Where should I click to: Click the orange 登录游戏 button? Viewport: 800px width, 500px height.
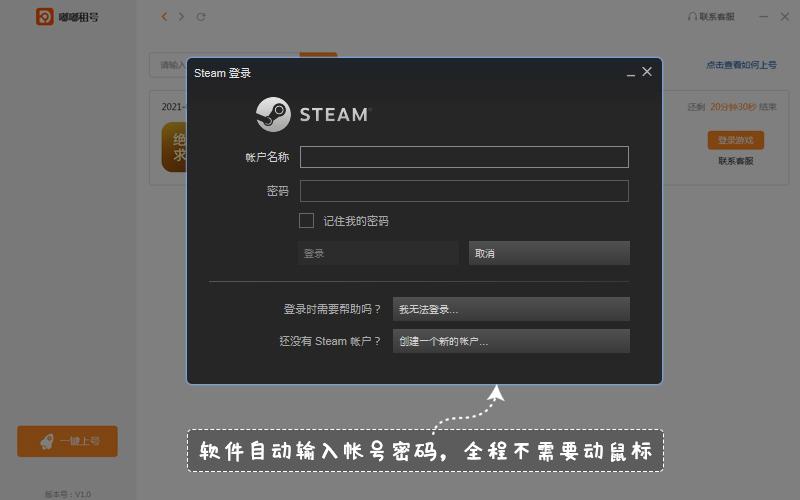tap(736, 140)
